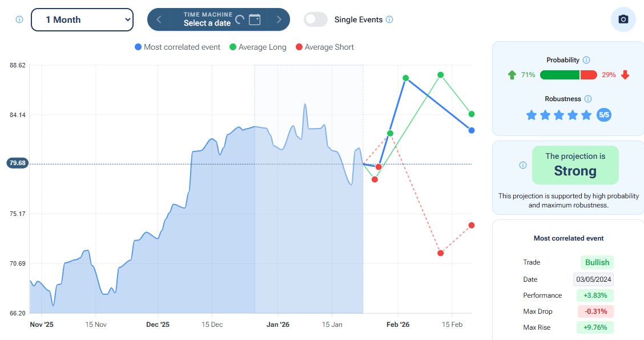
Task: Toggle Most correlated event legend series
Action: [x=177, y=47]
